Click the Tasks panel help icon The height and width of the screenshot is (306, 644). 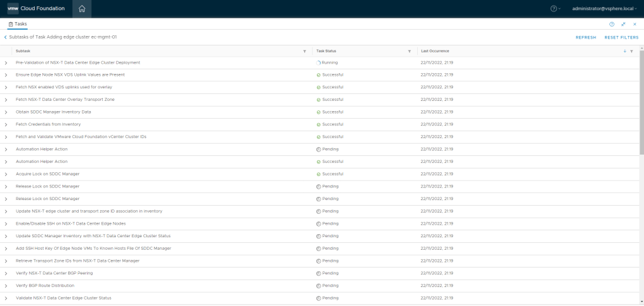[611, 24]
